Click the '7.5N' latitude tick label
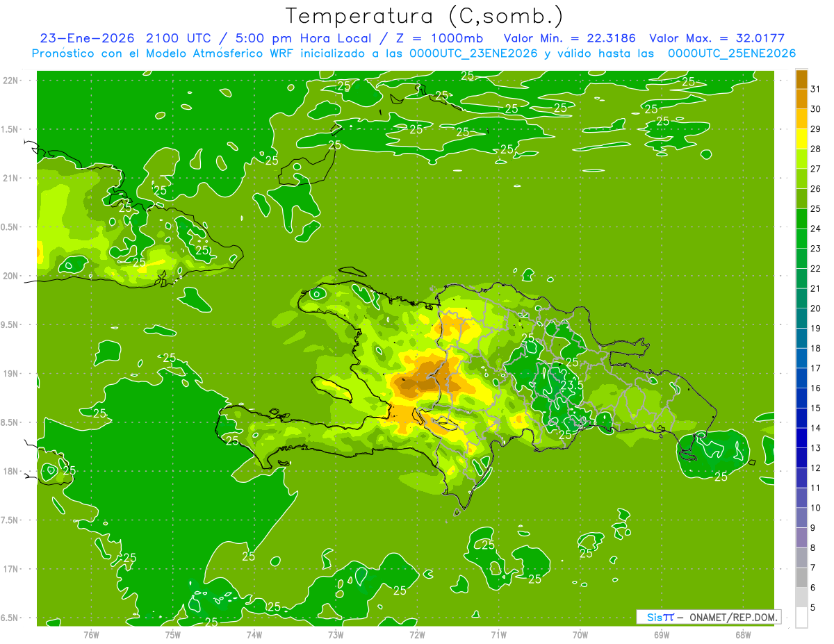The height and width of the screenshot is (644, 834). click(10, 520)
